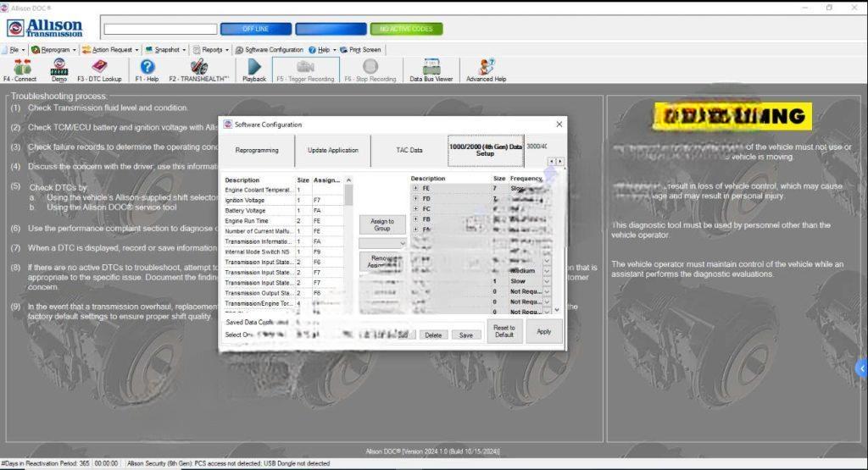Open F1 - Help

click(x=147, y=70)
